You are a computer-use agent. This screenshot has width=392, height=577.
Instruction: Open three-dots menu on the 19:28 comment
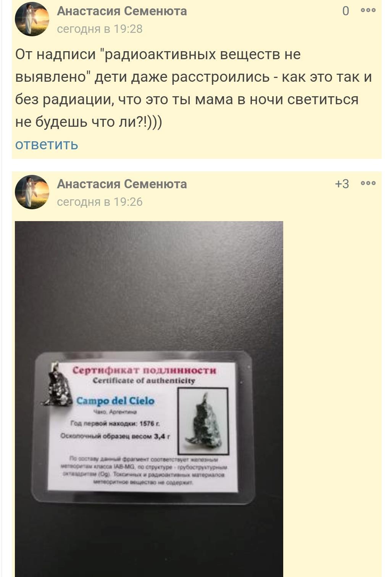pos(368,11)
